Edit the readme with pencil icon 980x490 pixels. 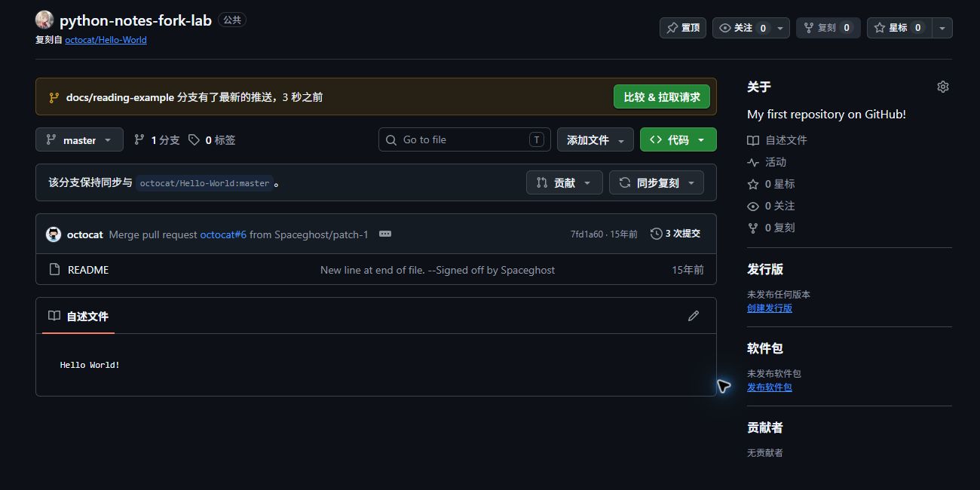pos(694,316)
